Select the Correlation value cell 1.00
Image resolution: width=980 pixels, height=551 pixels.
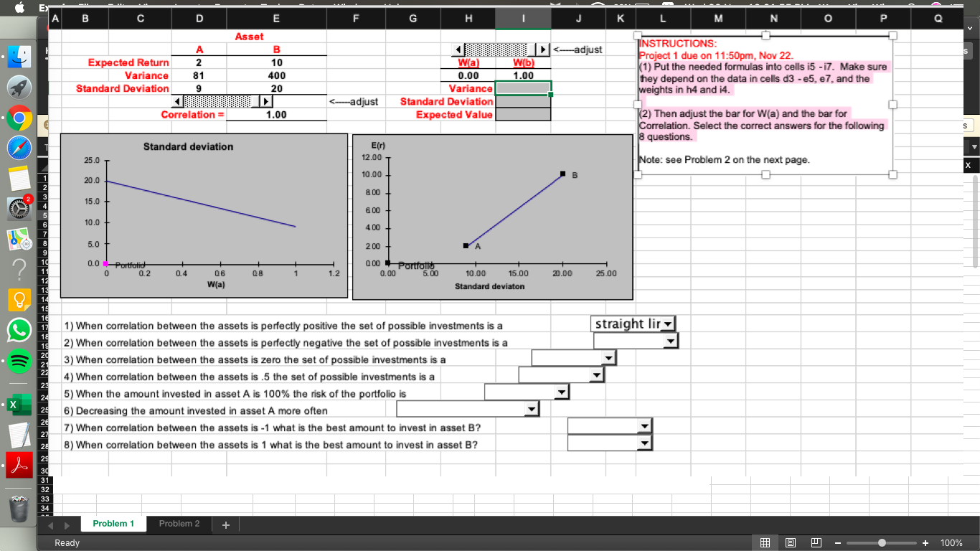[276, 115]
